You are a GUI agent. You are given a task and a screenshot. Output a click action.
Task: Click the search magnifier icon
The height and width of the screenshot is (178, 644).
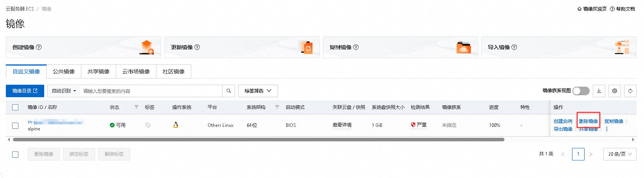point(229,91)
